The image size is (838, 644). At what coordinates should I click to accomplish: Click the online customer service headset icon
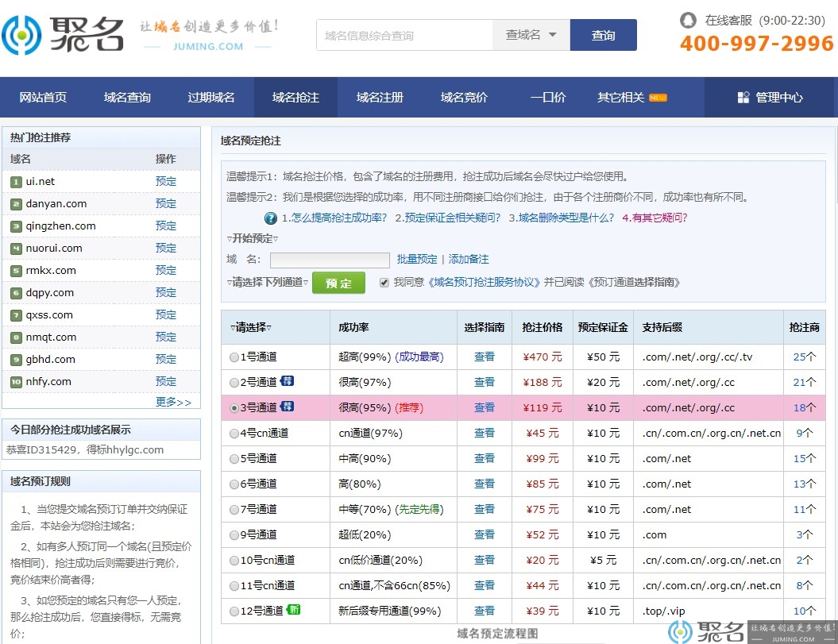pos(688,21)
